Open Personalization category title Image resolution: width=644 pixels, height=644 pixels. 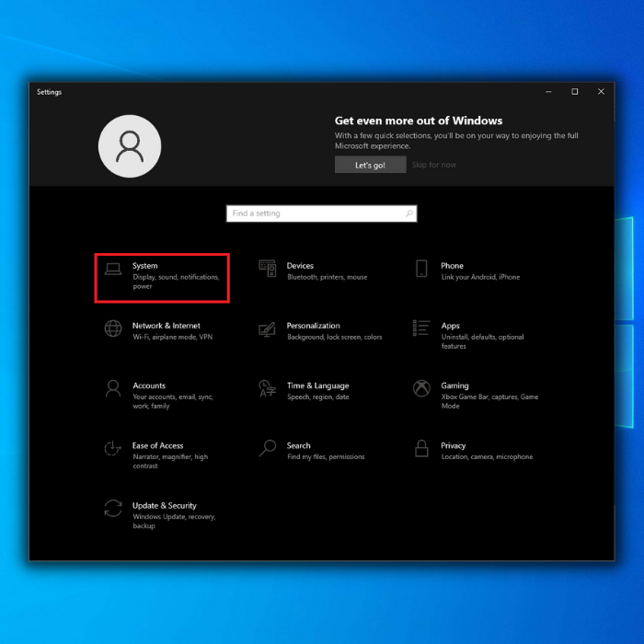point(314,326)
